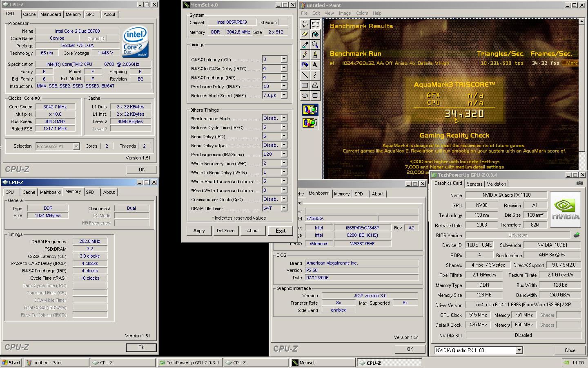Switch to the Sensors tab in GPU-Z
Viewport: 588px width, 368px height.
pos(474,184)
